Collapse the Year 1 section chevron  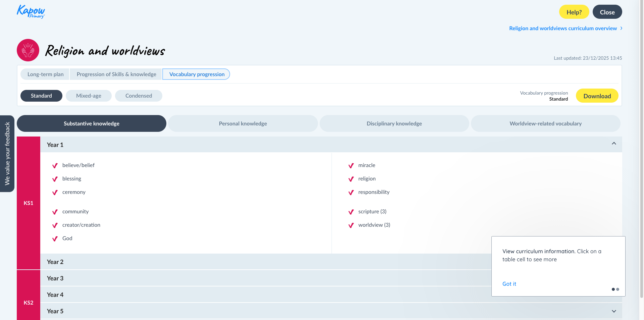click(x=614, y=144)
